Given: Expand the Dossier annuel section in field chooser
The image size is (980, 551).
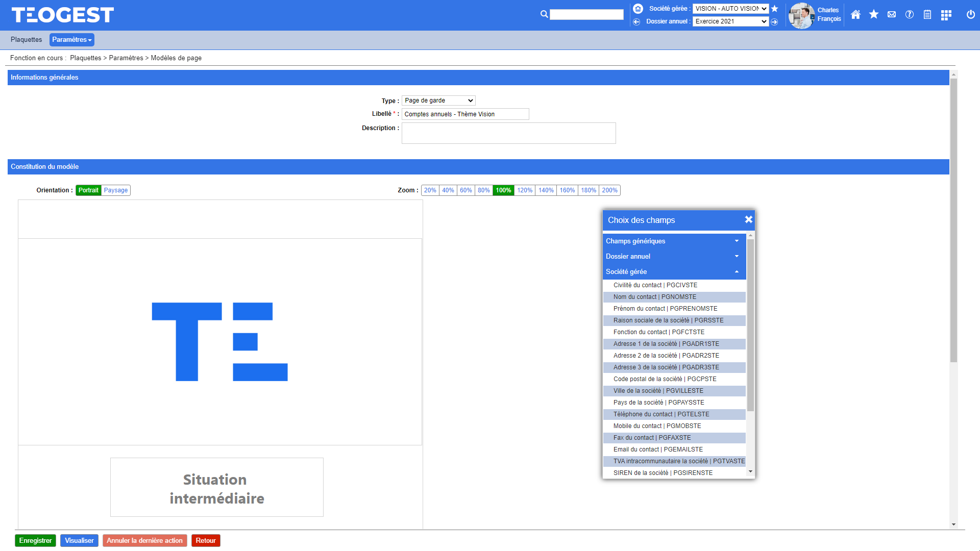Looking at the screenshot, I should [674, 256].
